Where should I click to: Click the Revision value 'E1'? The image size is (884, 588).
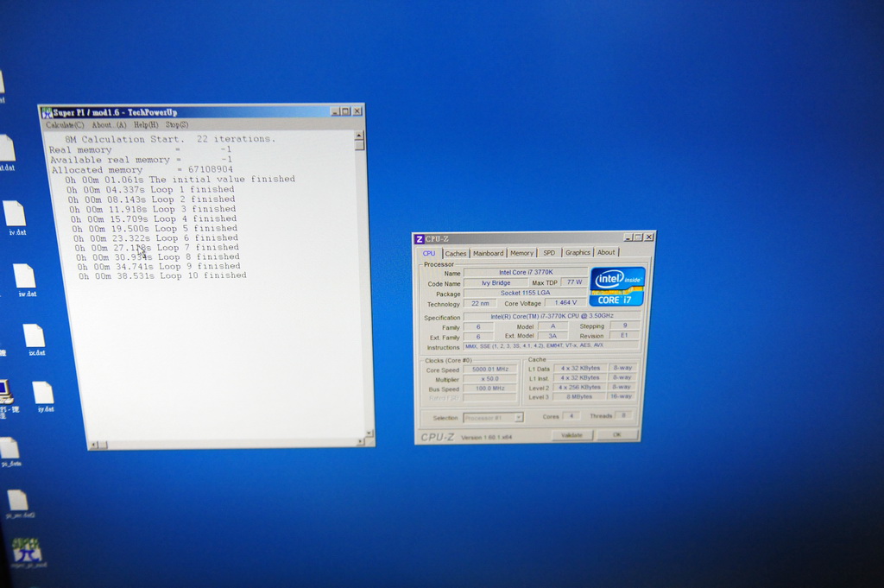coord(624,335)
